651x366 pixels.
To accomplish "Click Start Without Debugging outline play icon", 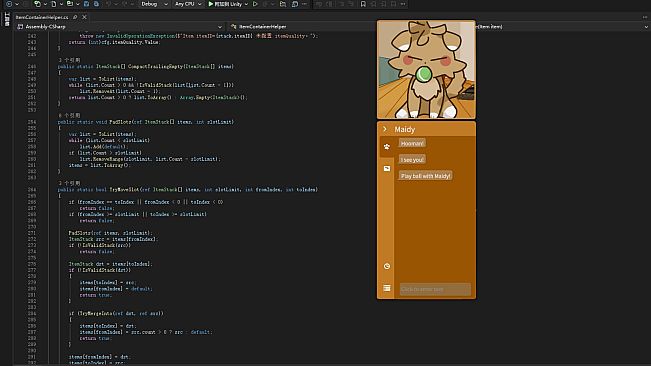I will click(x=255, y=4).
